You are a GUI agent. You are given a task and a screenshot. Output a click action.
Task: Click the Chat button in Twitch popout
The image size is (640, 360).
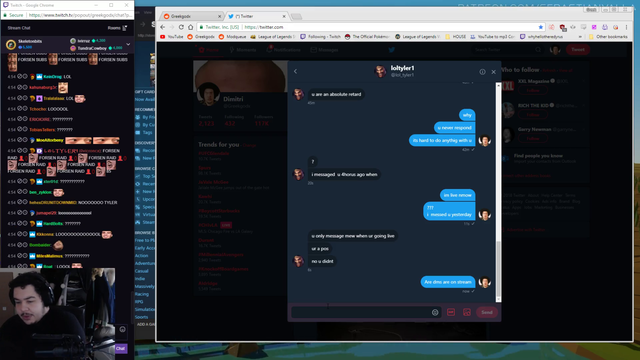(120, 348)
